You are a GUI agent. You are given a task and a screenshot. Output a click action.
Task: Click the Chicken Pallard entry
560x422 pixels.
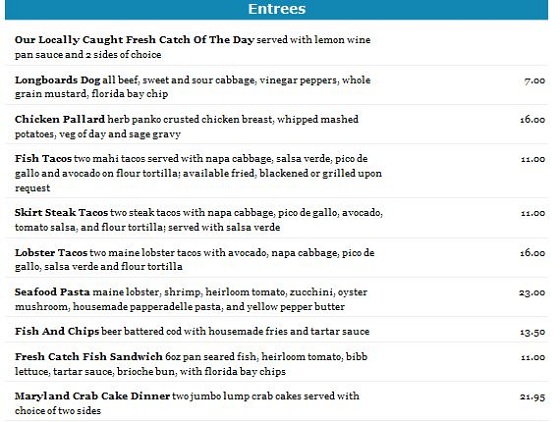pos(60,119)
